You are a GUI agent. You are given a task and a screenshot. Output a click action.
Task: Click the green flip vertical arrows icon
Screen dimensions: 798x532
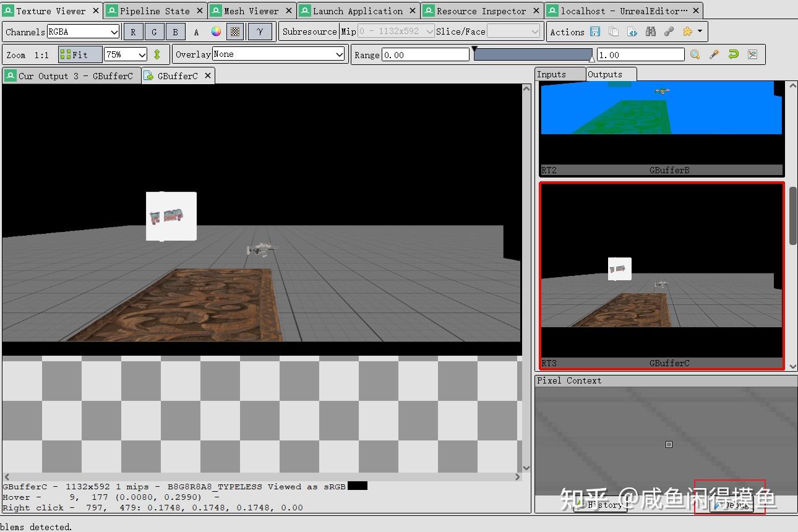[x=157, y=54]
